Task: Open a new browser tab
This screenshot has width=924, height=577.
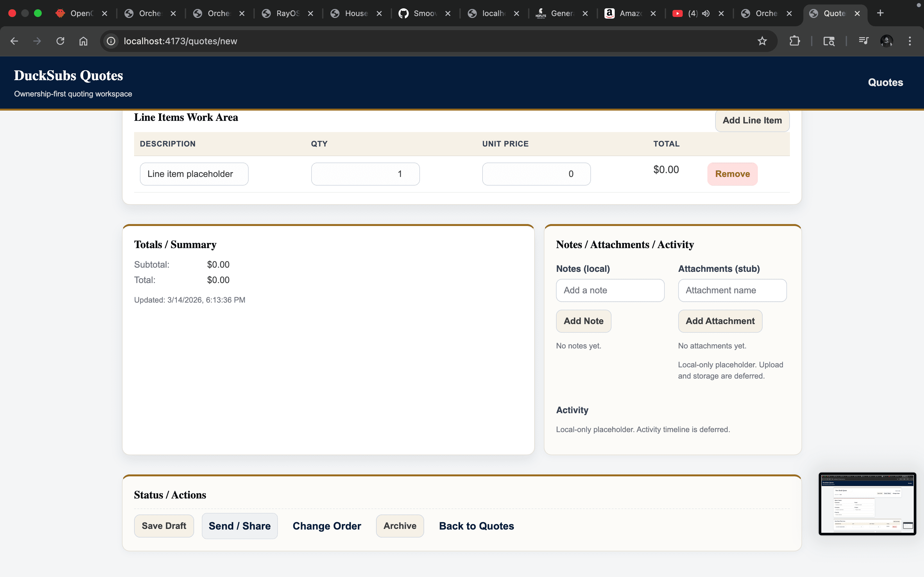Action: click(880, 13)
